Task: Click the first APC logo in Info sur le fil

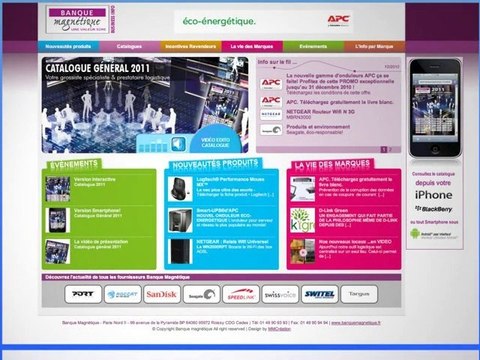Action: pos(271,84)
